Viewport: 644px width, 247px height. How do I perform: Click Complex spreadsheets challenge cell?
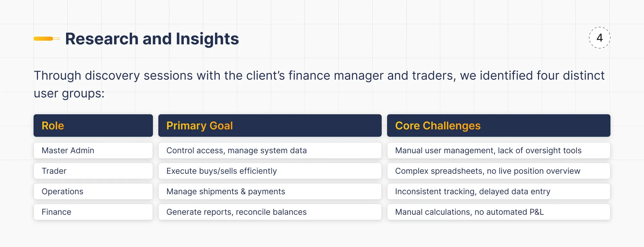pos(498,171)
